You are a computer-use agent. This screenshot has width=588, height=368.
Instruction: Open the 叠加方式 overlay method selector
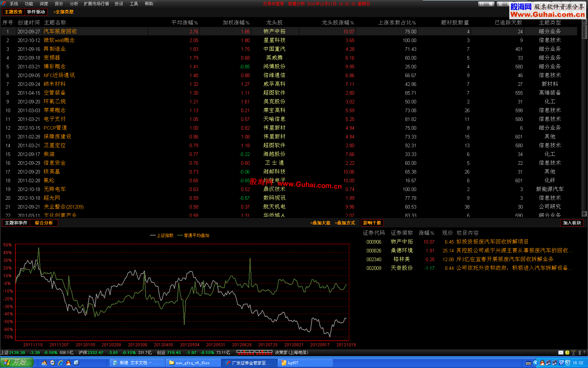pos(345,223)
